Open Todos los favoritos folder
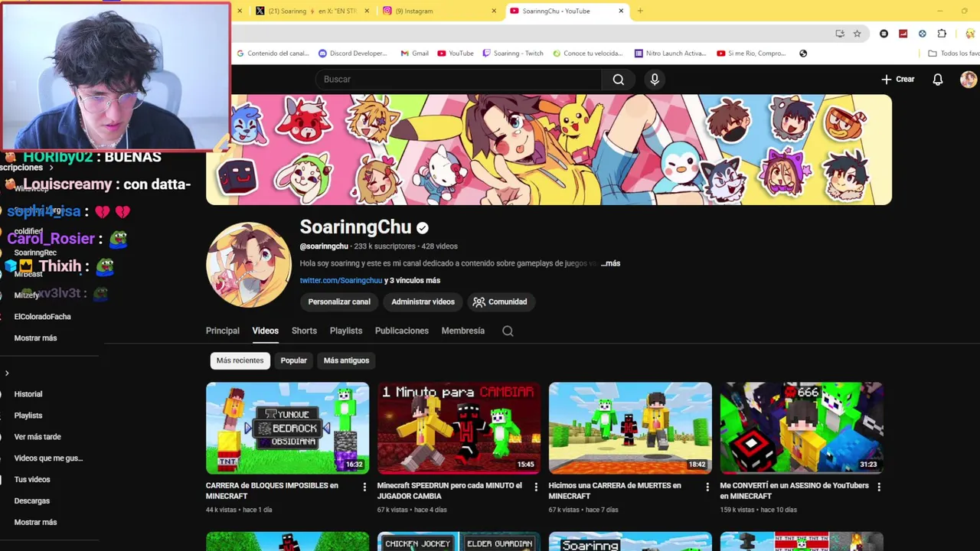This screenshot has height=551, width=980. click(953, 54)
